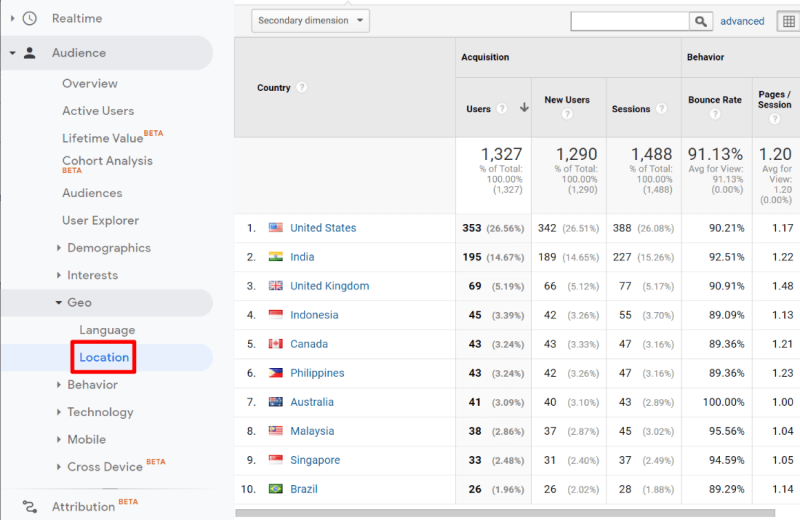Image resolution: width=800 pixels, height=520 pixels.
Task: Open the User Explorer report
Action: [101, 220]
